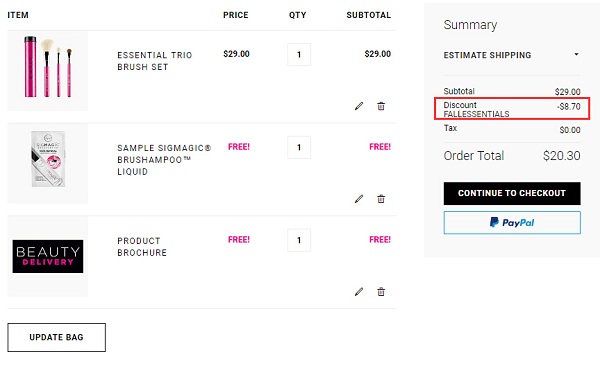Image resolution: width=600 pixels, height=377 pixels.
Task: Click pencil icon for Sigmagic Brushampoo sample
Action: click(359, 199)
